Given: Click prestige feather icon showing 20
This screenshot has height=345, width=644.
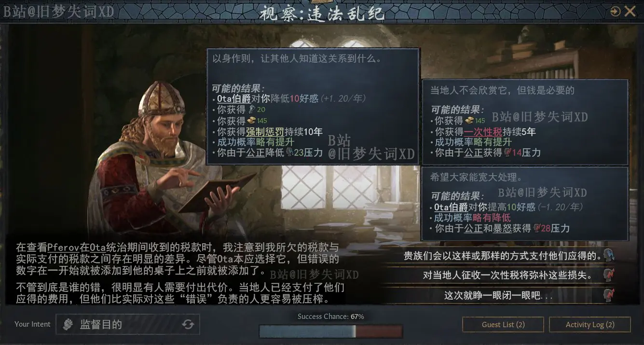Looking at the screenshot, I should point(251,110).
